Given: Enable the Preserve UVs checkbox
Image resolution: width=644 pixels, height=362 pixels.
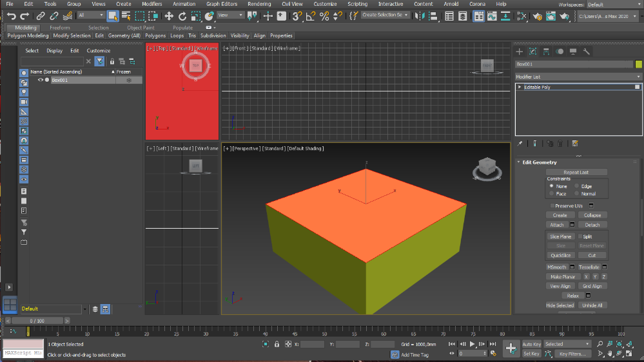Looking at the screenshot, I should point(552,205).
